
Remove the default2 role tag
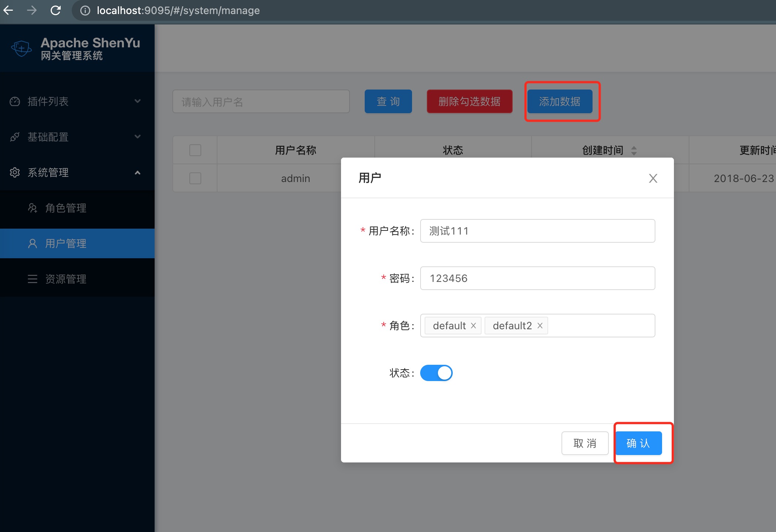click(540, 326)
